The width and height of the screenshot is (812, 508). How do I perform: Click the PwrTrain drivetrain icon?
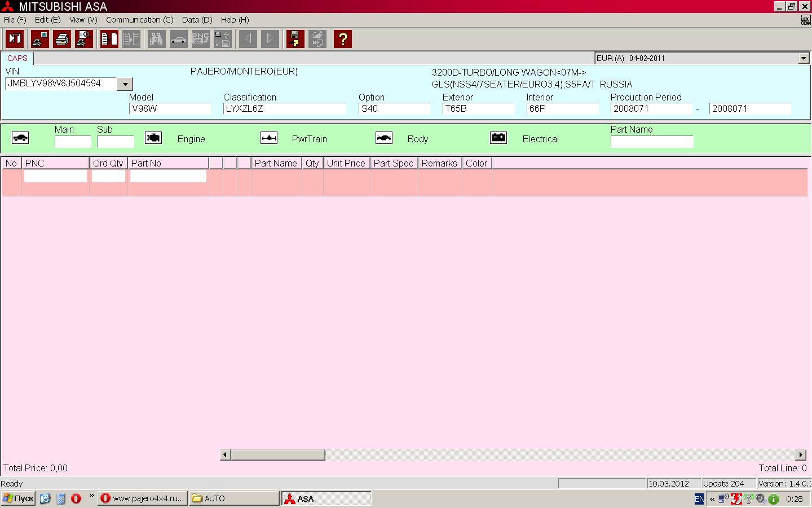click(269, 138)
